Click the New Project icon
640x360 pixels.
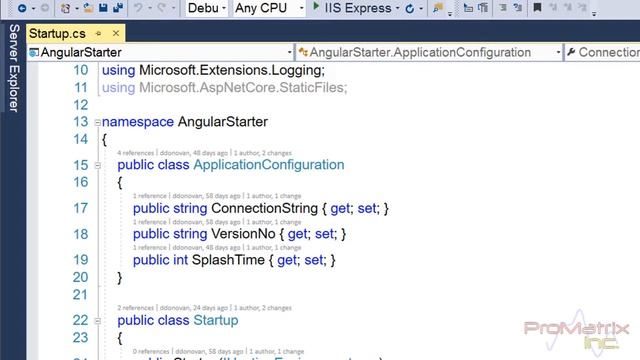click(x=65, y=8)
